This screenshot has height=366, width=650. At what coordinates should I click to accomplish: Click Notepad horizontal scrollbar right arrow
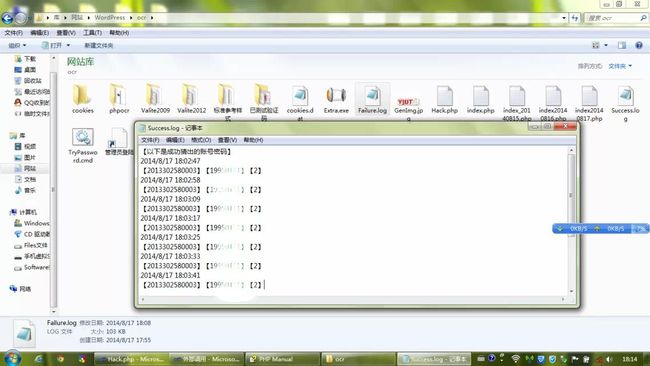click(563, 299)
